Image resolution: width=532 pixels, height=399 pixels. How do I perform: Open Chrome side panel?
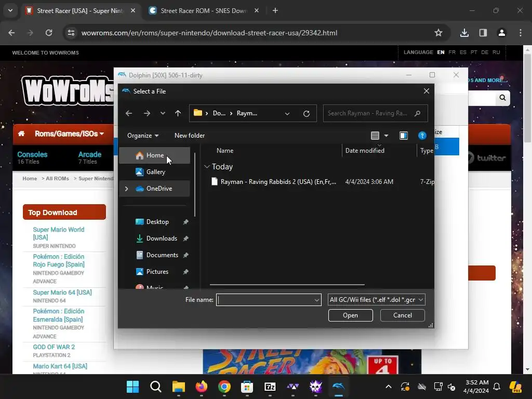pyautogui.click(x=483, y=33)
